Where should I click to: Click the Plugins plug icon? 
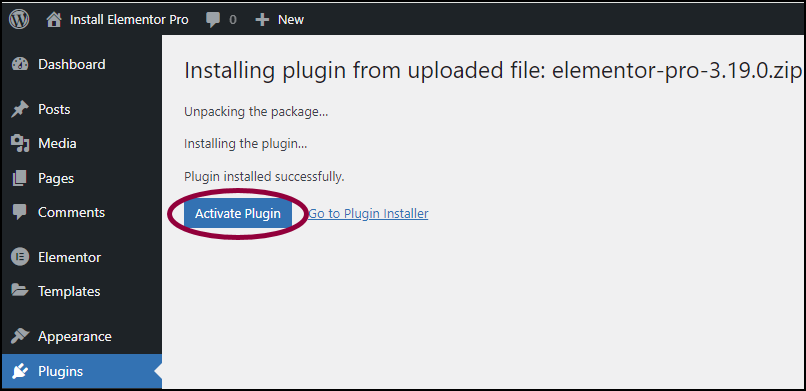20,371
